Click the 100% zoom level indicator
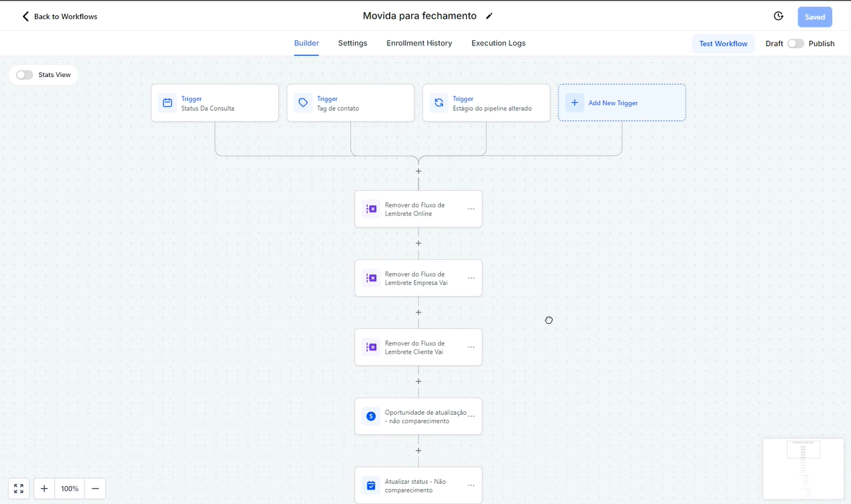The width and height of the screenshot is (851, 504). point(70,489)
